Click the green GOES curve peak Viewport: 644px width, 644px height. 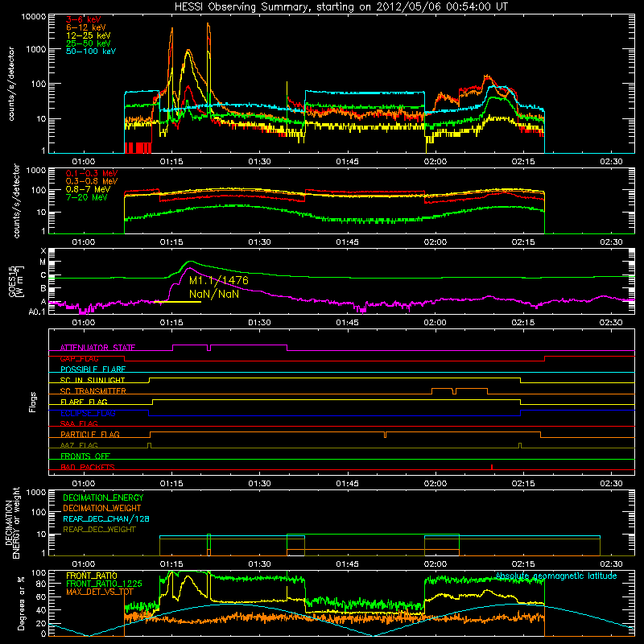tap(190, 261)
